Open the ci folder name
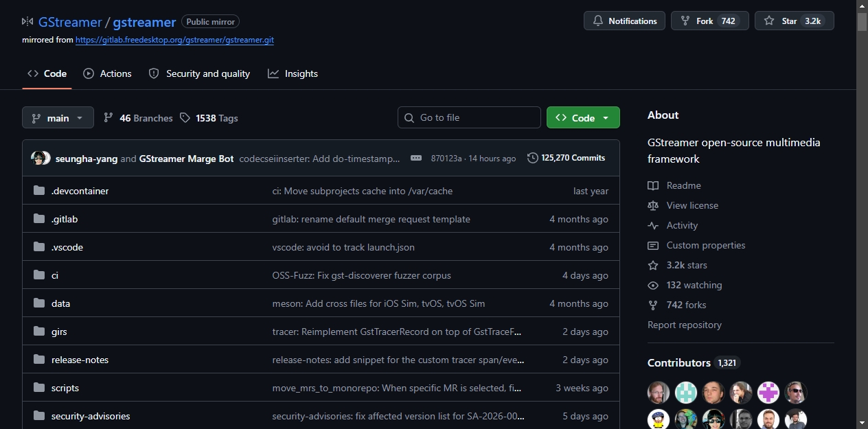868x429 pixels. 55,275
